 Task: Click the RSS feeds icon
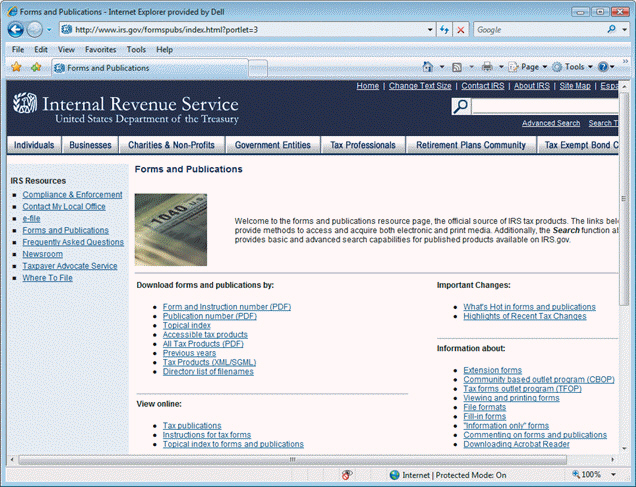[x=457, y=67]
